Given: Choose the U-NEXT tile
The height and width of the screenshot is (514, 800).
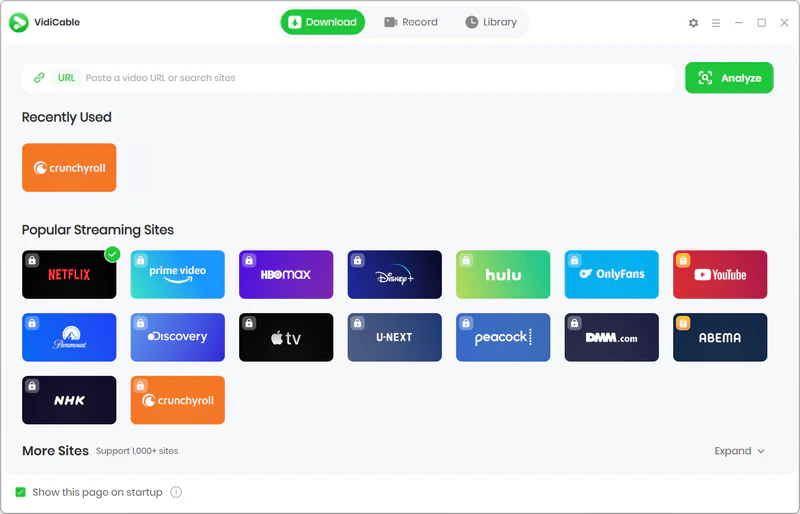Looking at the screenshot, I should pyautogui.click(x=394, y=337).
